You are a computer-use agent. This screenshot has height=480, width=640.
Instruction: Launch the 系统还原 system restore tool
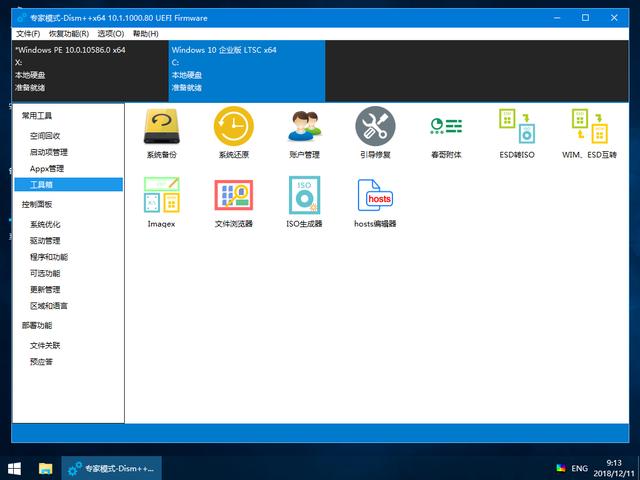pyautogui.click(x=233, y=133)
